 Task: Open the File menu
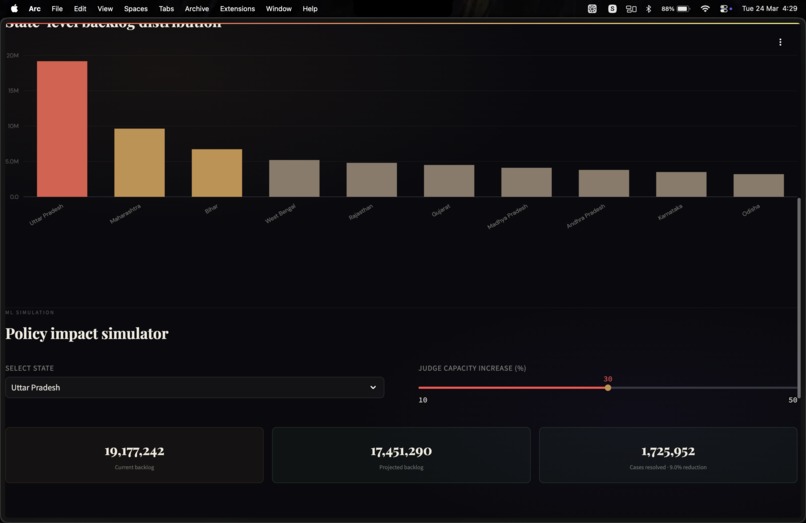coord(57,9)
